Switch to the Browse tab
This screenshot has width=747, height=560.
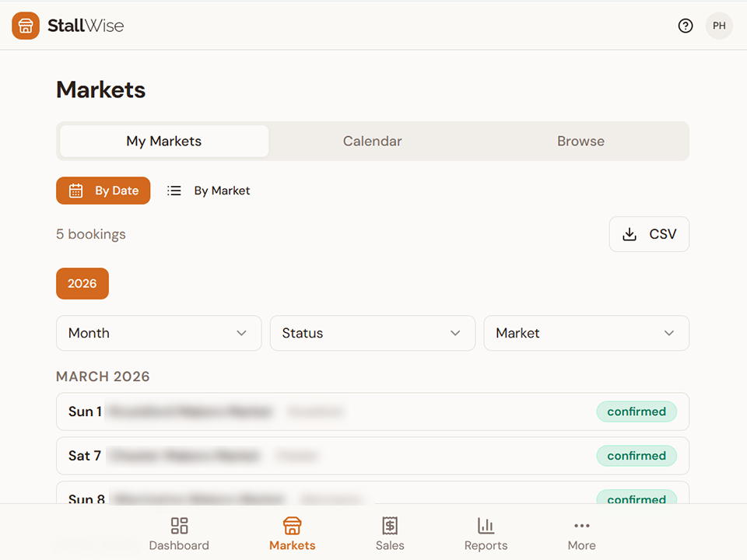point(580,142)
